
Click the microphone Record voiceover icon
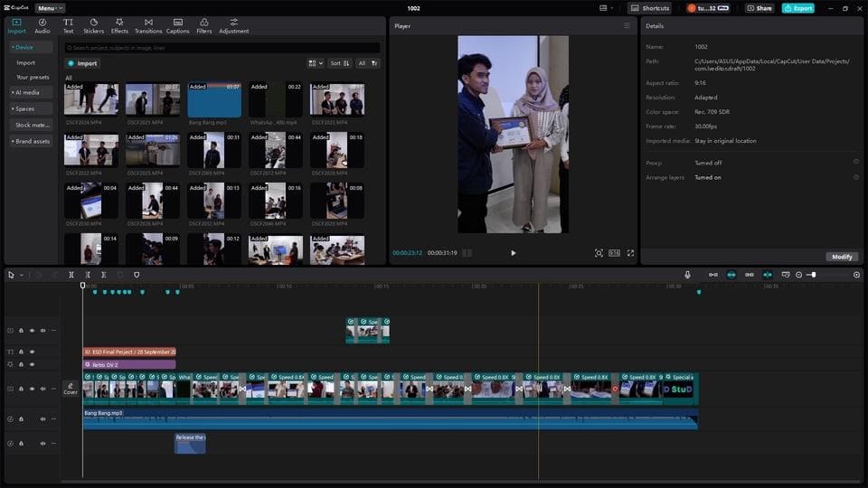pos(687,275)
